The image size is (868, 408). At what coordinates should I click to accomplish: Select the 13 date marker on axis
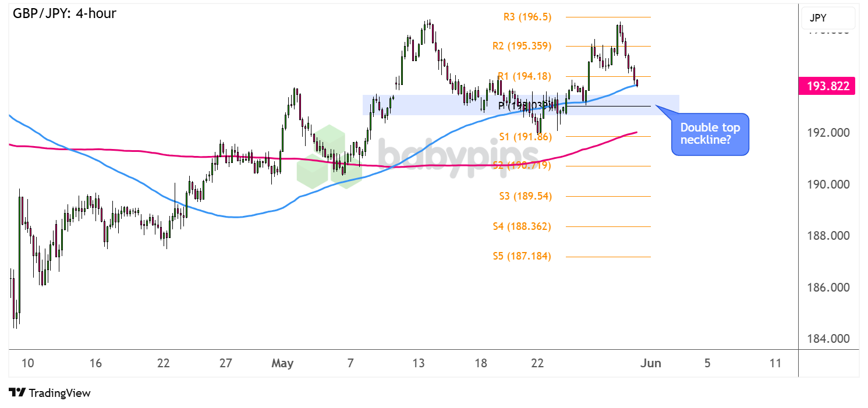[x=418, y=363]
